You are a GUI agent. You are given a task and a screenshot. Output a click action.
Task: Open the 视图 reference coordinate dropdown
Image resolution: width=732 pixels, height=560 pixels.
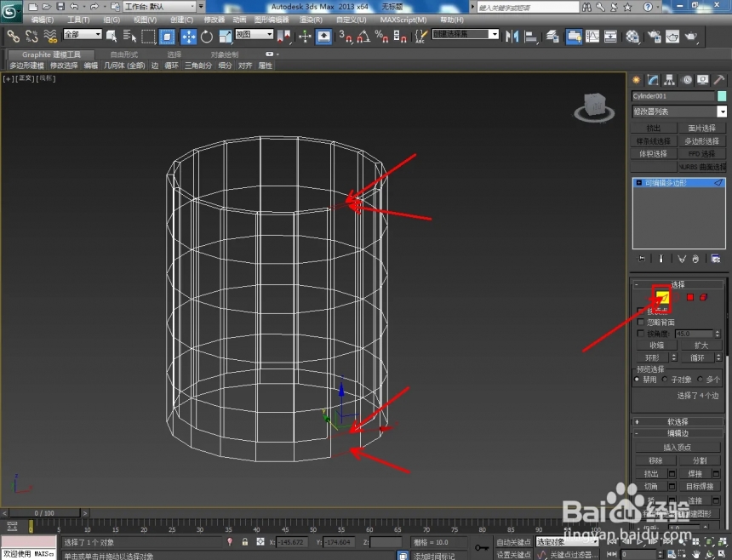254,34
